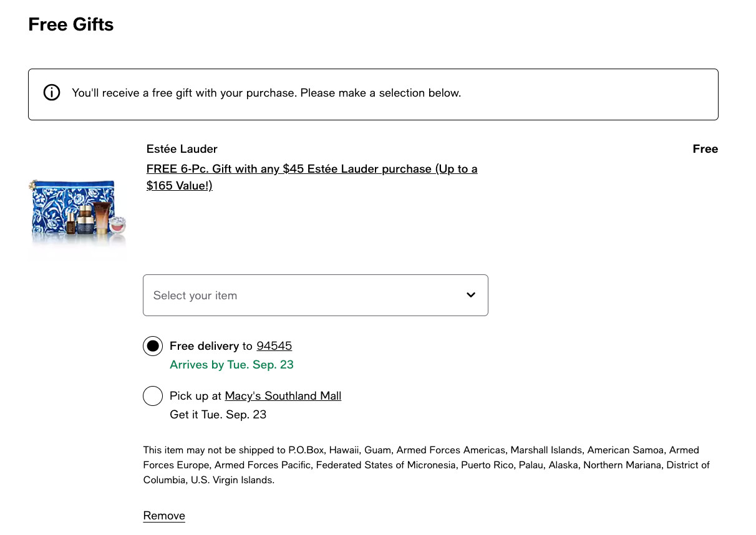Click the bold "Free" price label
This screenshot has width=756, height=535.
[x=705, y=149]
